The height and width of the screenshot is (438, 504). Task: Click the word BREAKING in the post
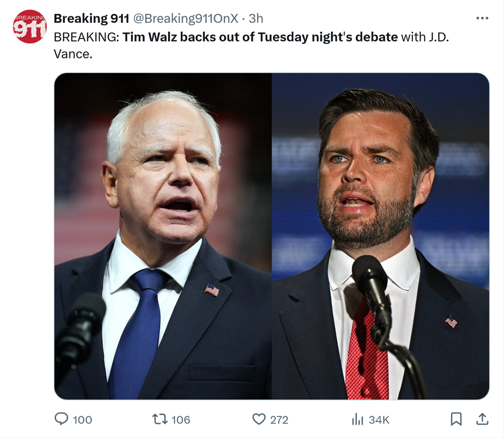click(86, 37)
